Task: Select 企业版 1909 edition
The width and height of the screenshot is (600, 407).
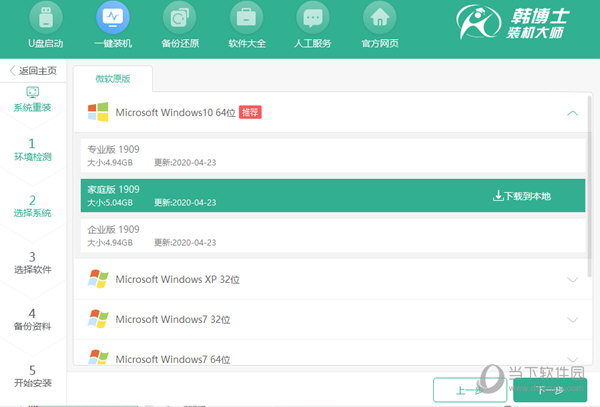Action: click(333, 236)
